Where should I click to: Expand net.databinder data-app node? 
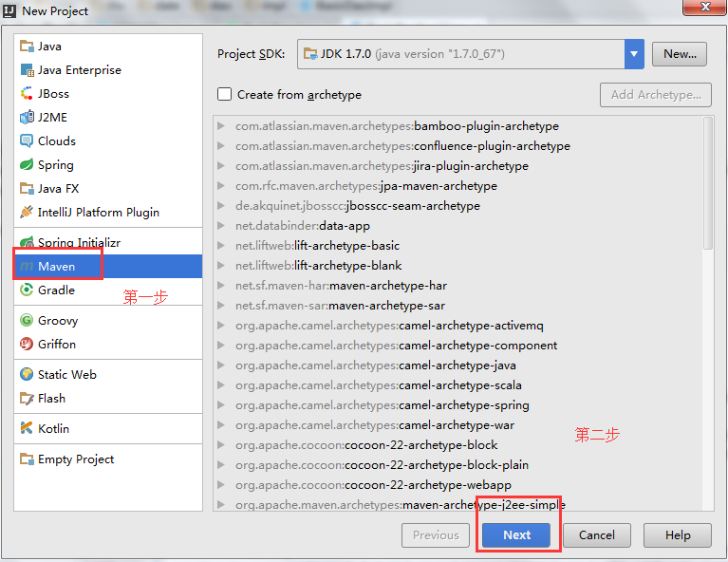click(x=221, y=226)
